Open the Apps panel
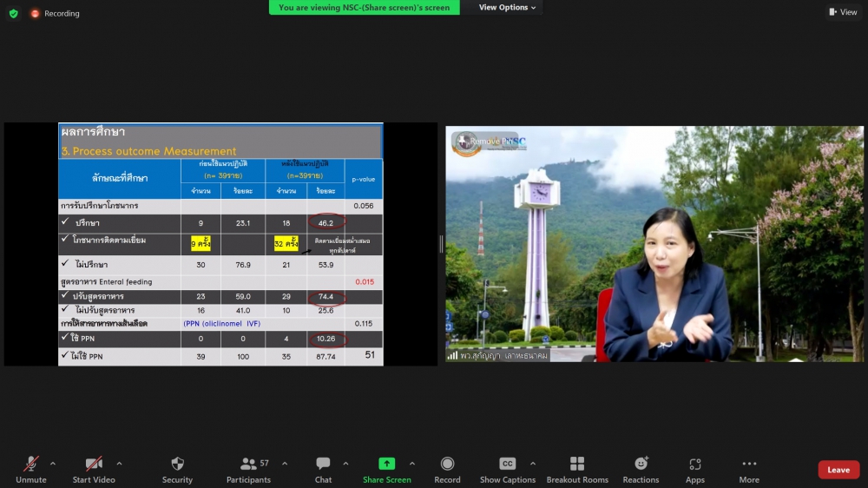Viewport: 868px width, 488px height. (x=694, y=465)
